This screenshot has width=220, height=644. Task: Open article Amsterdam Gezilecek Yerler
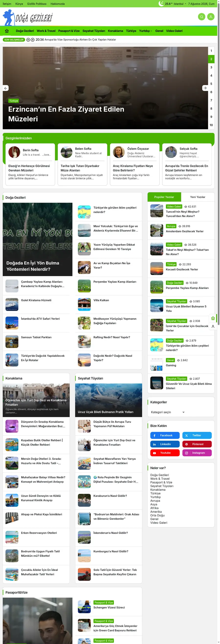pos(185,231)
